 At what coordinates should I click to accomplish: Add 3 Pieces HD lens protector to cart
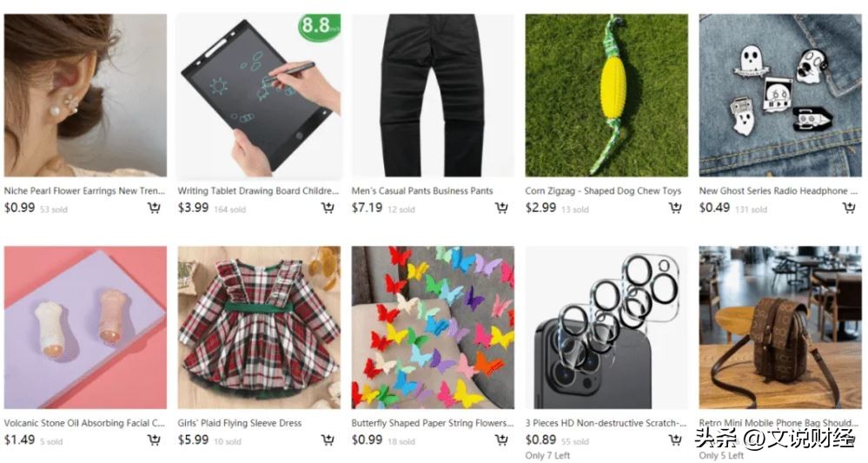pyautogui.click(x=675, y=440)
